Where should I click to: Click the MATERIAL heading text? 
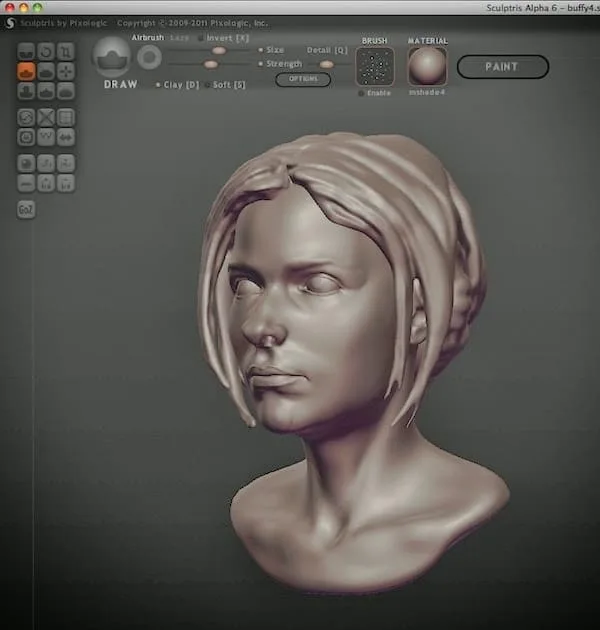point(428,41)
